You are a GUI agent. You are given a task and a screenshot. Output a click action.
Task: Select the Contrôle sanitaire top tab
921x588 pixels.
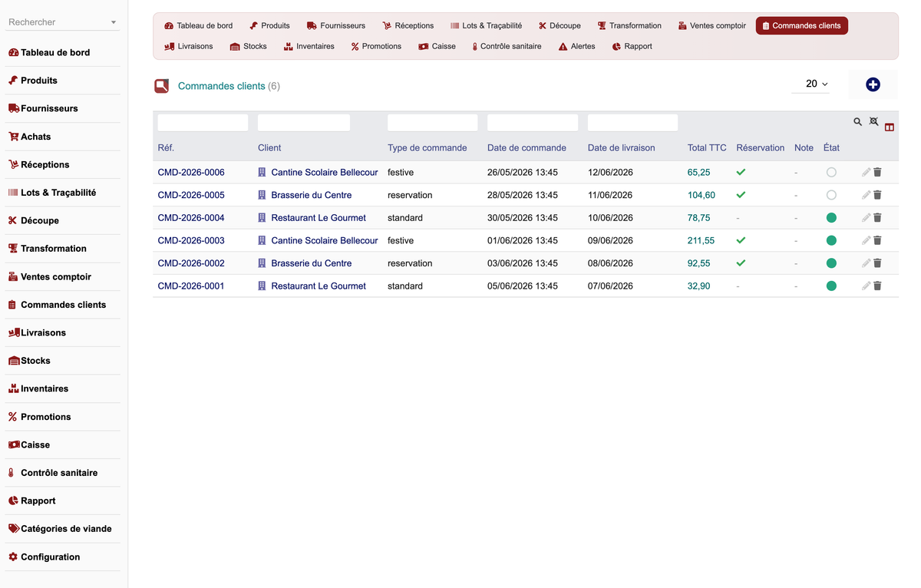click(507, 46)
